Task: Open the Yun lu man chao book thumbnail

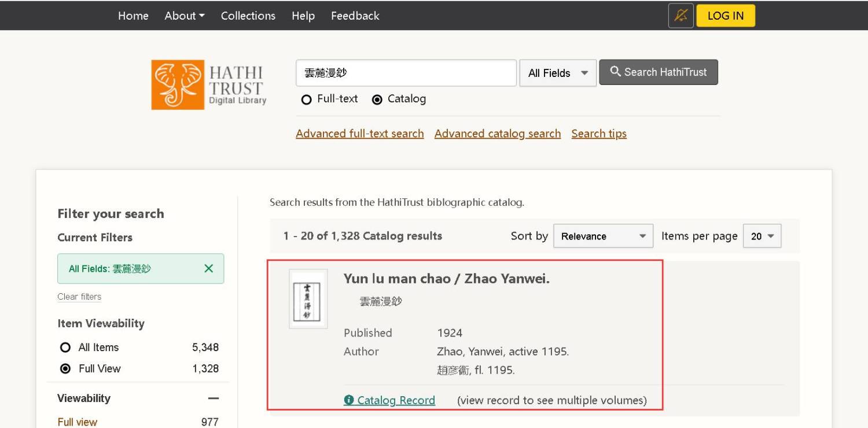Action: [x=308, y=298]
